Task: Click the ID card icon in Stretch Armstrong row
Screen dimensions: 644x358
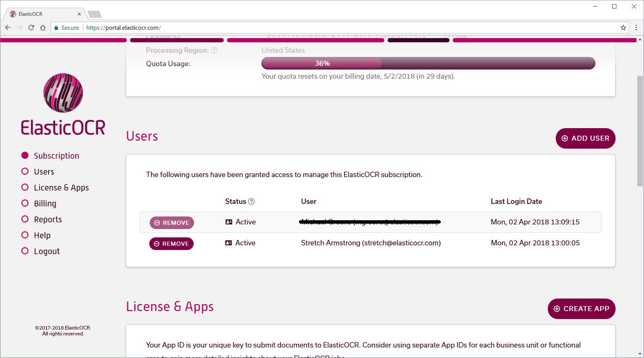Action: tap(228, 243)
